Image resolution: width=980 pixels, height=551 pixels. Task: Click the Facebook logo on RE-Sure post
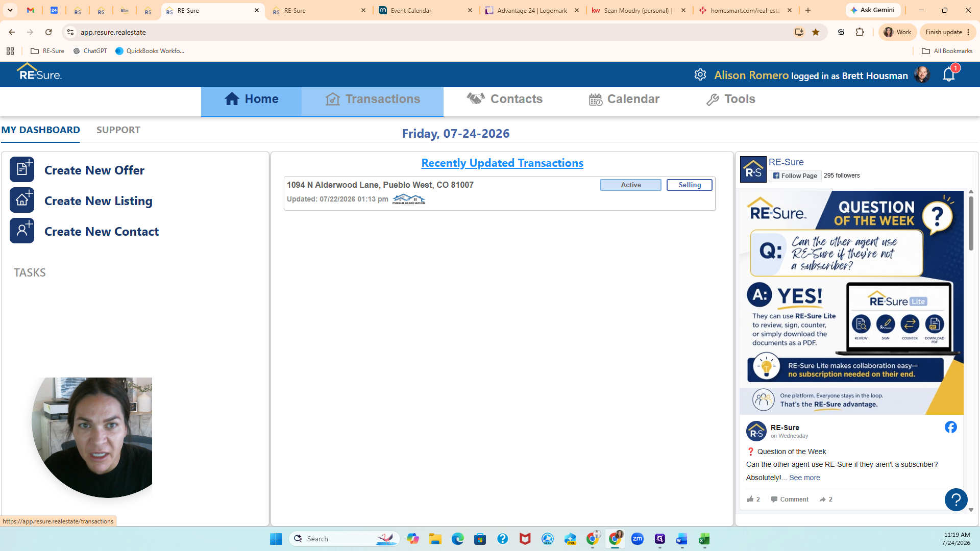950,428
